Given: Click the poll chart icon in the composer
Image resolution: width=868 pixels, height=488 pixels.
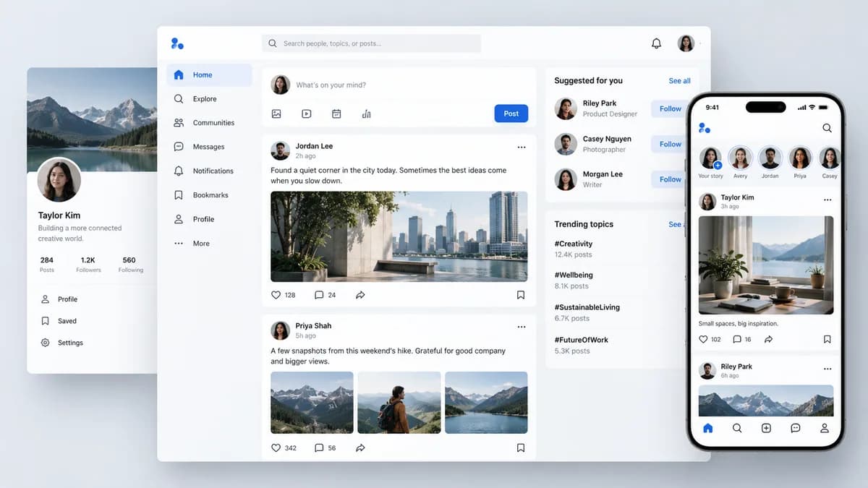Looking at the screenshot, I should pyautogui.click(x=366, y=114).
